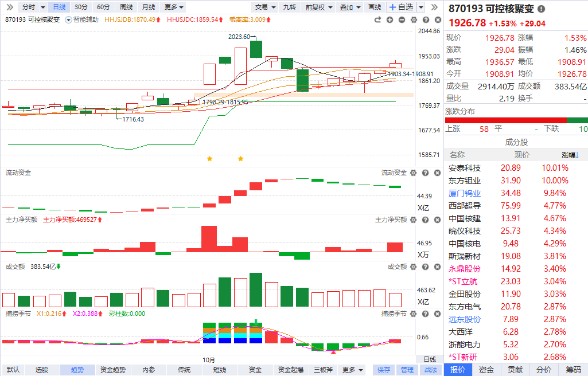Screen dimensions: 588x376
Task: Close the 捕捞季节 indicator panel
Action: click(x=436, y=314)
